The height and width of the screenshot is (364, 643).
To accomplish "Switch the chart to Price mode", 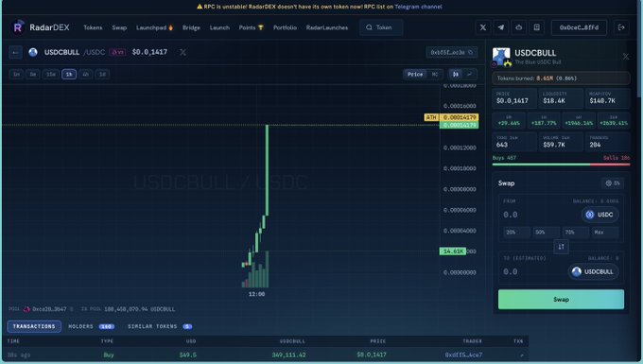I will pos(415,74).
